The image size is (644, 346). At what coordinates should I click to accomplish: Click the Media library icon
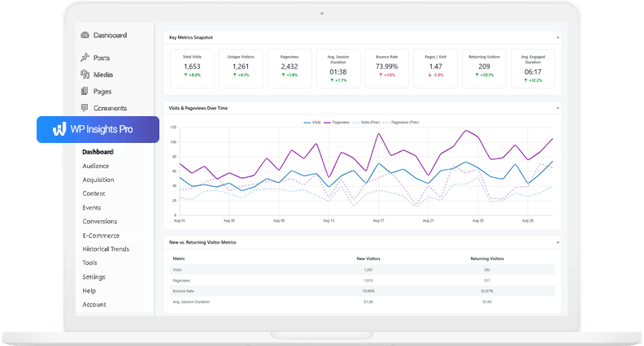click(x=85, y=74)
